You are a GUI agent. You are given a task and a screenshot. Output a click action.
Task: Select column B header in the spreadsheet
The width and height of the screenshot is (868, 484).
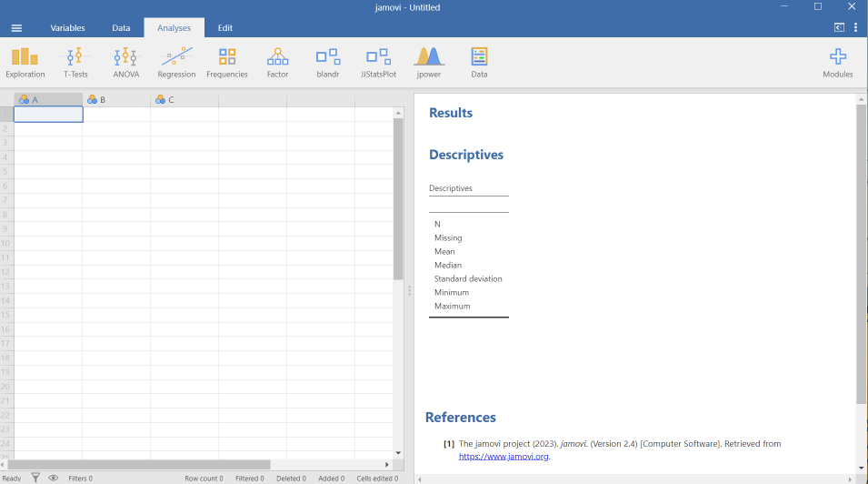(x=116, y=100)
